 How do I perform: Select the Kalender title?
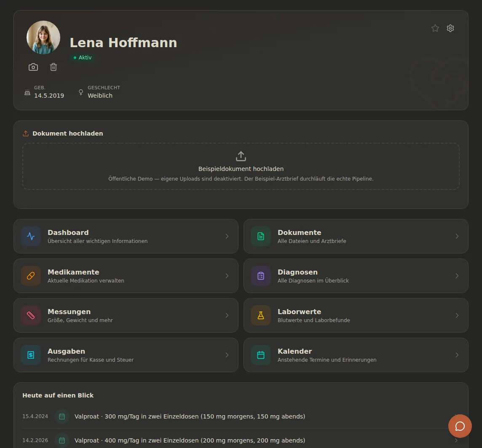click(x=295, y=352)
